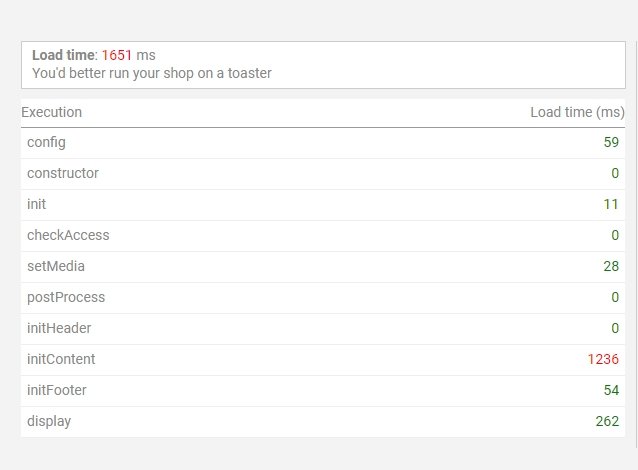638x470 pixels.
Task: Click the red 1236 initContent value
Action: pos(603,359)
